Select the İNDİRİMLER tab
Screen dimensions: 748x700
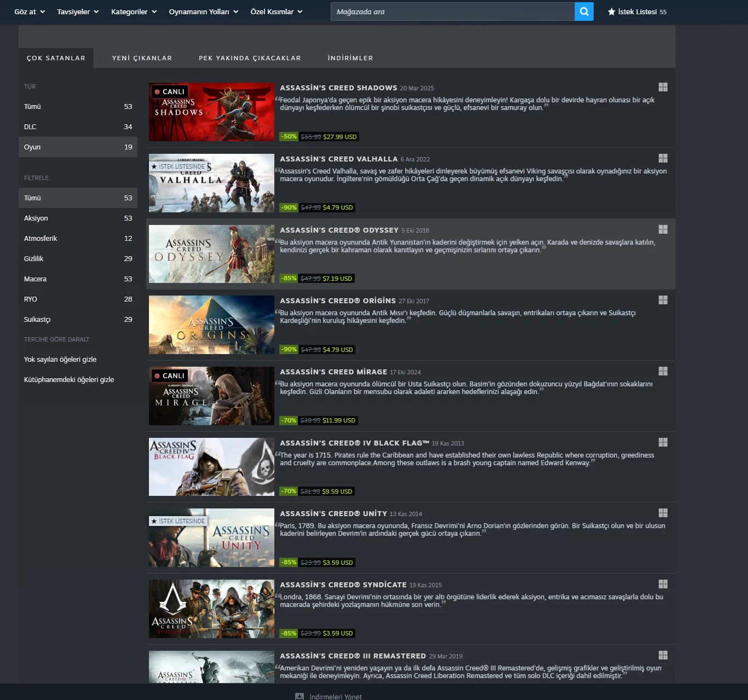(350, 58)
